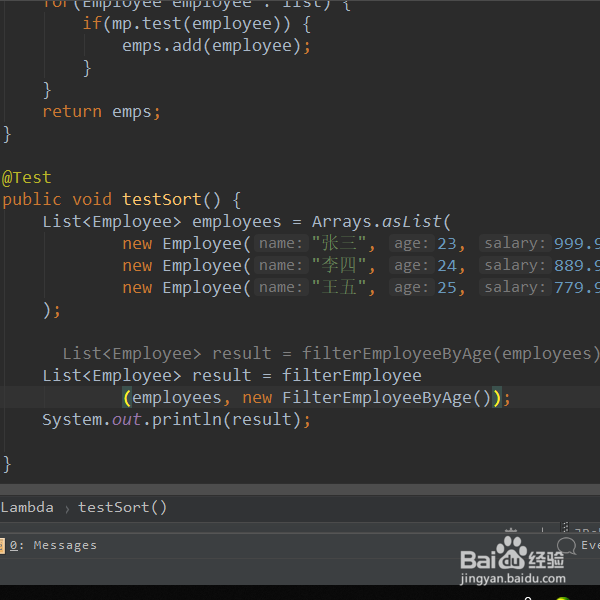Click the emps.add call

click(x=162, y=46)
